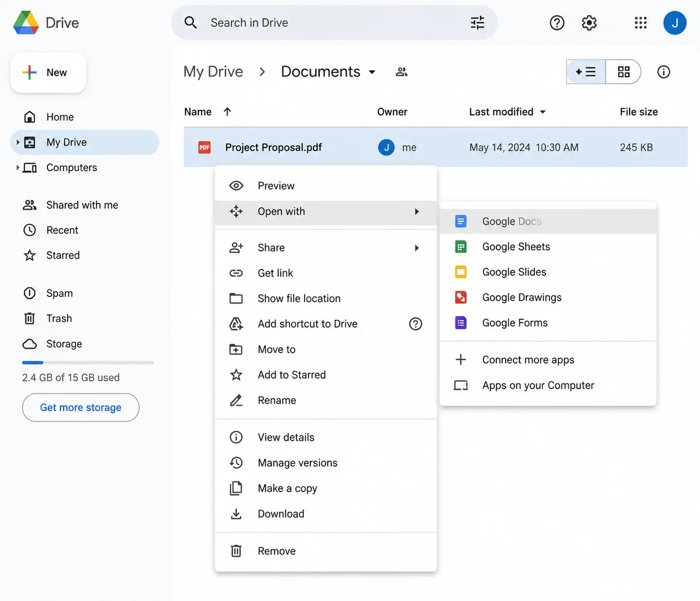Click Get more storage button
The image size is (700, 601).
[81, 408]
